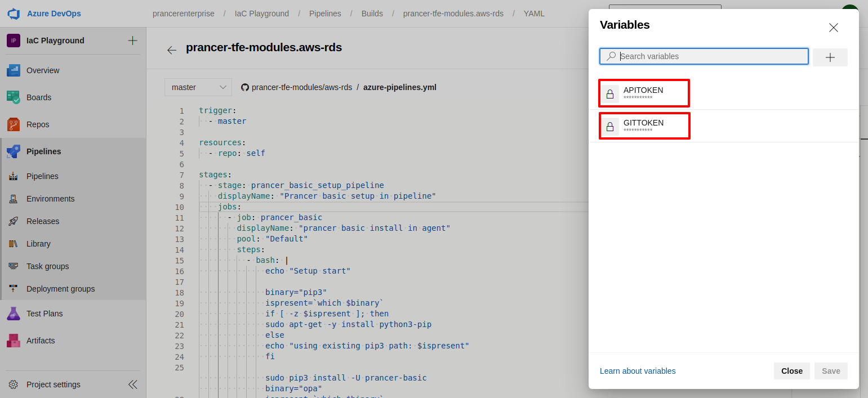Screen dimensions: 868x398
Task: Open the Repos icon in sidebar
Action: click(14, 124)
